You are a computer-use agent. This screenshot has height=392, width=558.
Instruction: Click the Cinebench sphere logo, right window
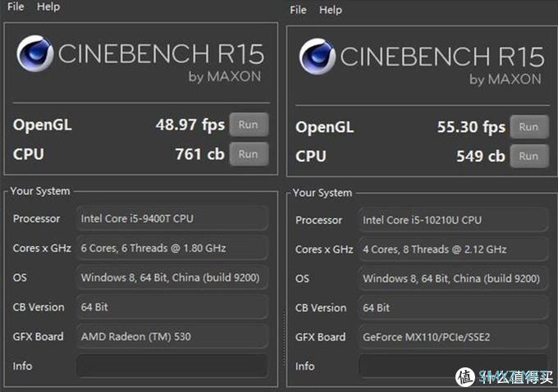tap(318, 58)
